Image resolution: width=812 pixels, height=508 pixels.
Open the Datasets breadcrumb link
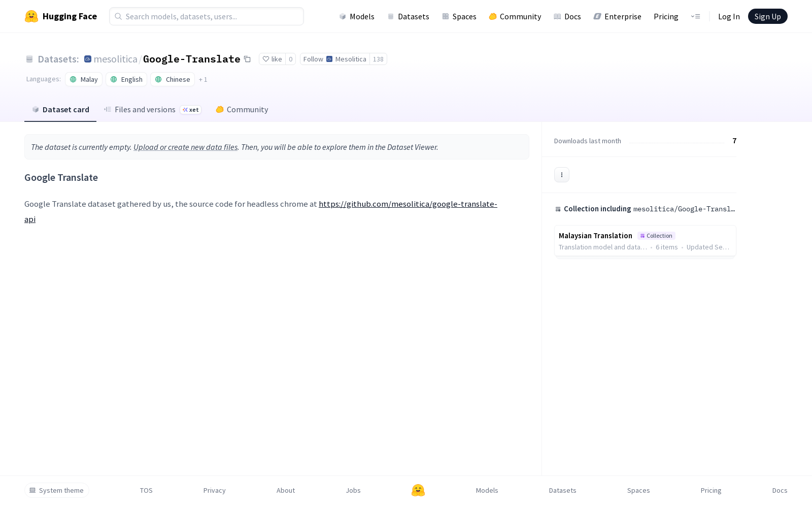coord(58,59)
